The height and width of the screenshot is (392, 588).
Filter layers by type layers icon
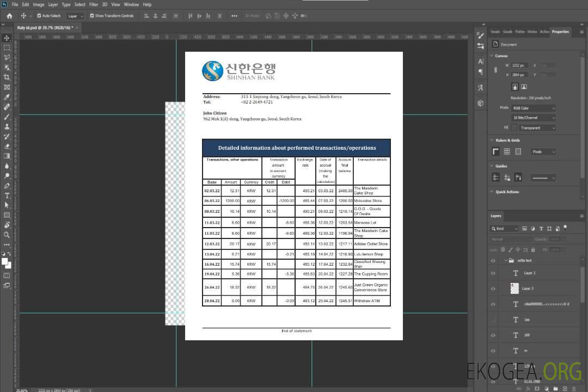click(x=541, y=229)
